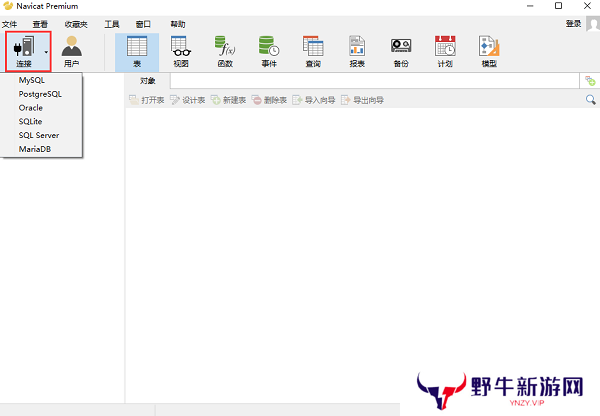The height and width of the screenshot is (416, 600).
Task: Open the User (用户) toolbar icon
Action: tap(72, 51)
